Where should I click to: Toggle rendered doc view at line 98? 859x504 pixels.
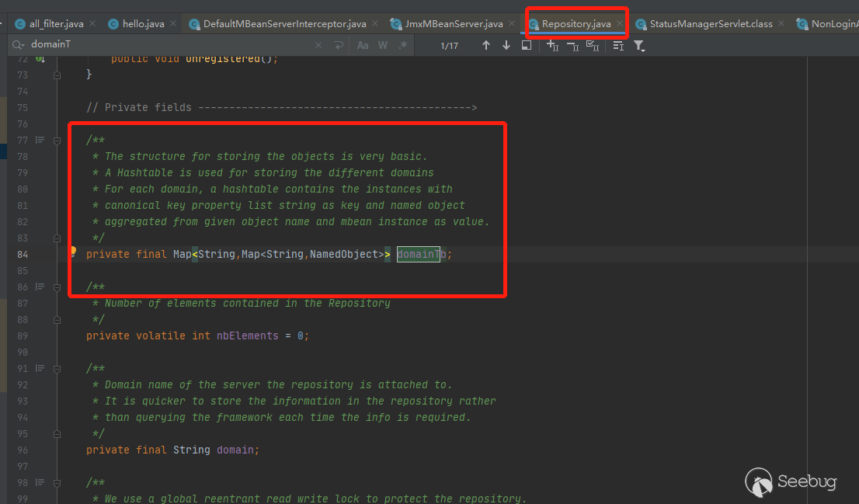(x=40, y=482)
